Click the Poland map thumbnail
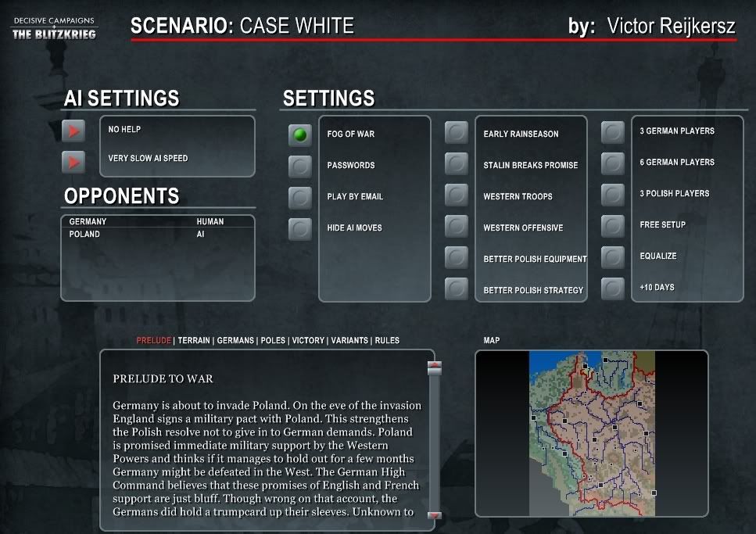This screenshot has width=756, height=534. (592, 433)
